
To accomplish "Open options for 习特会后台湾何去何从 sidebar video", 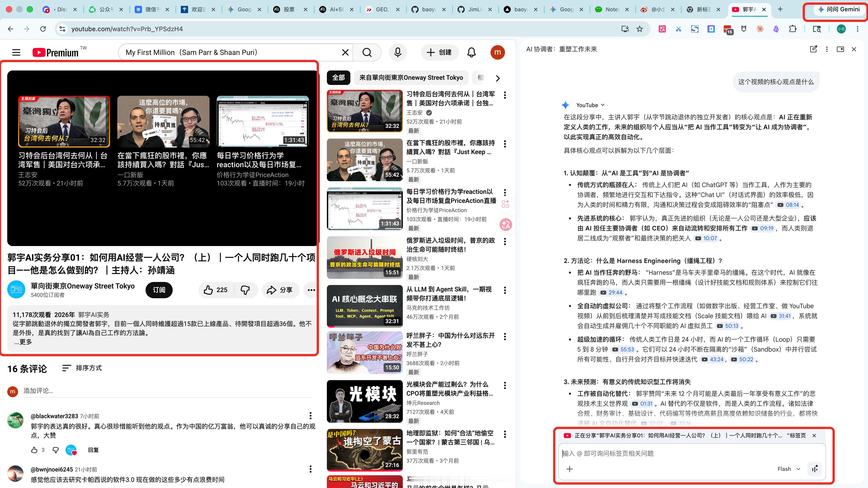I will click(x=505, y=95).
